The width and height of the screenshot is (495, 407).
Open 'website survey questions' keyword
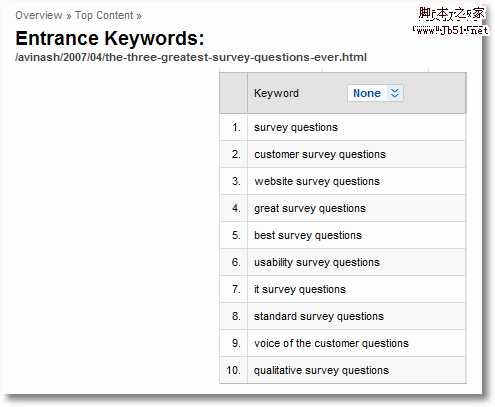point(317,181)
